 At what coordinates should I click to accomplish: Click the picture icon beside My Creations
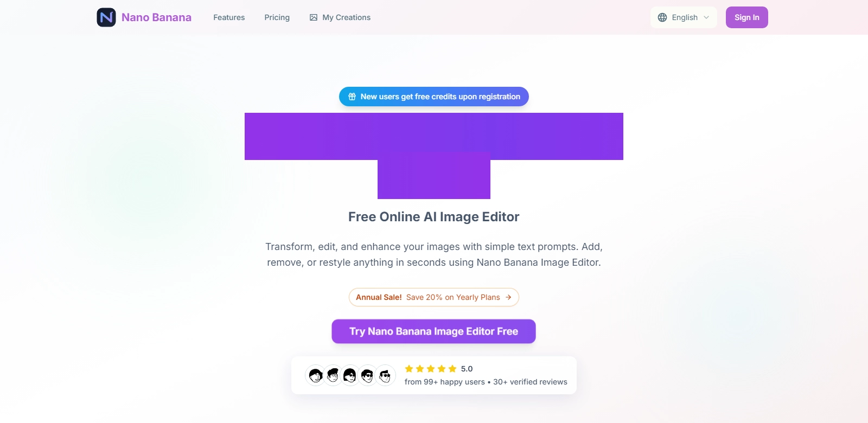[x=314, y=17]
